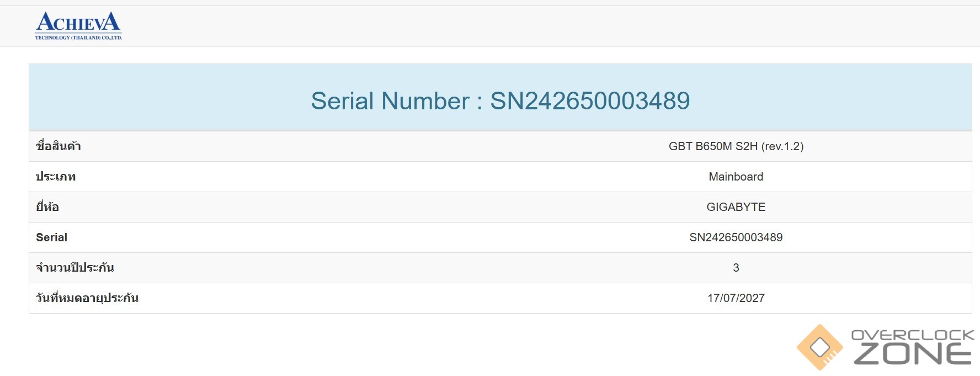
Task: Click the OVERCLOCK ZONE watermark text
Action: (913, 347)
